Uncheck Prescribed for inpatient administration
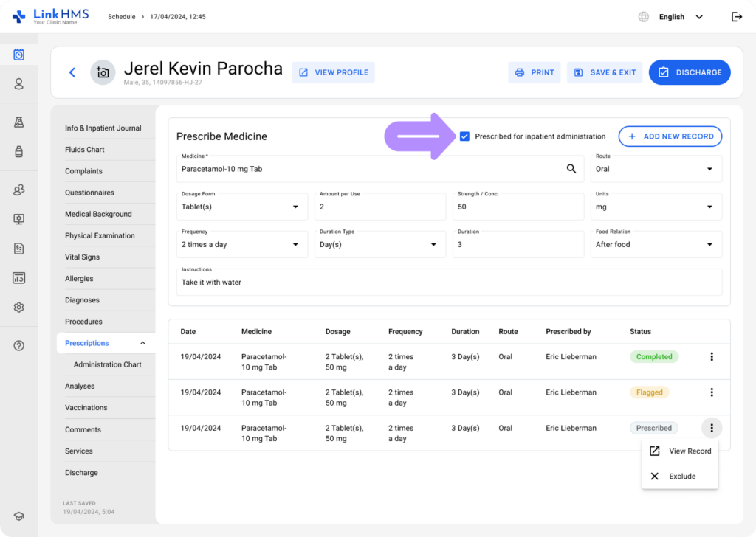 464,136
